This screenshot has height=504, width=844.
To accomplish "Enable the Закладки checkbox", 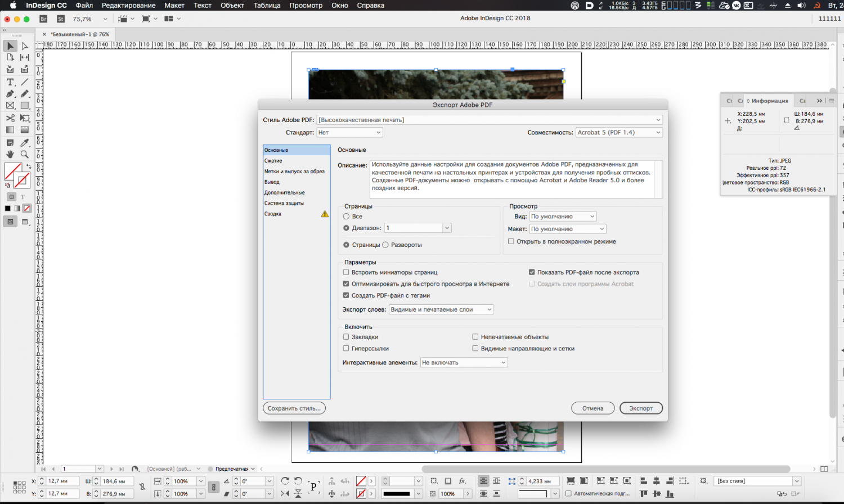I will pos(346,337).
